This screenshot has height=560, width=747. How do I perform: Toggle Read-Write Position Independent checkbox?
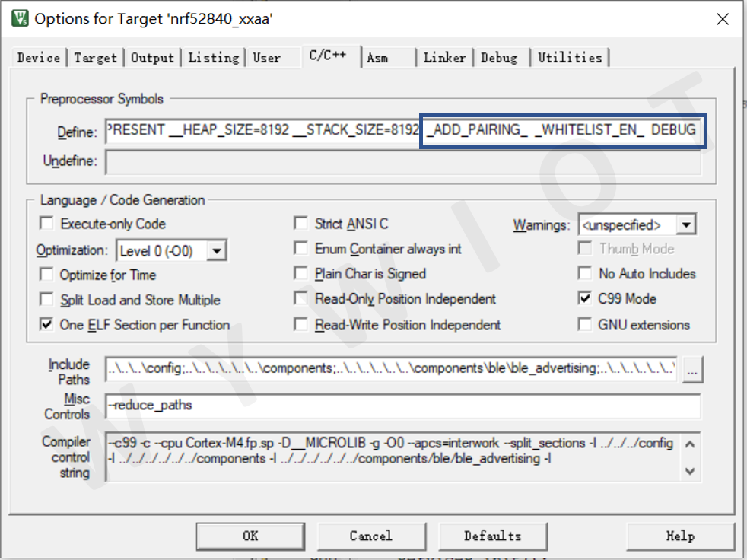click(300, 325)
